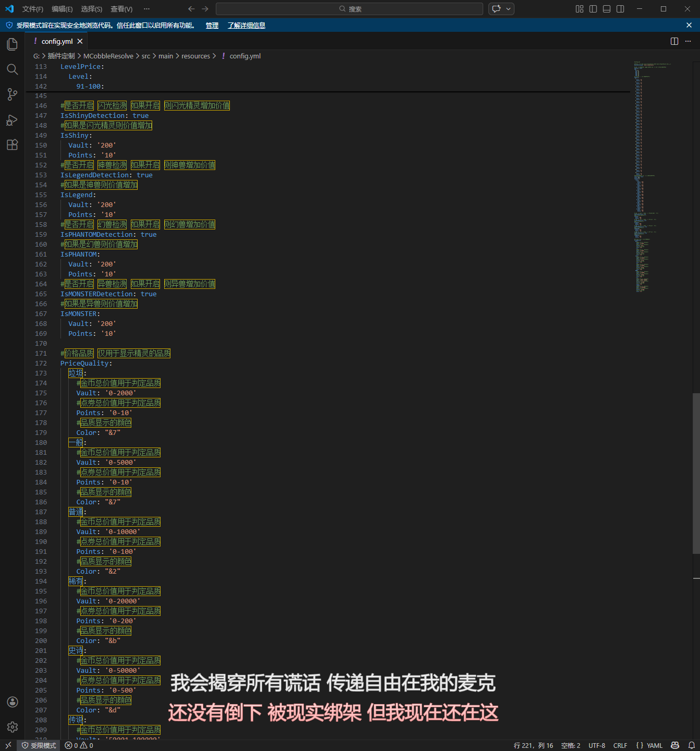The height and width of the screenshot is (751, 700).
Task: Toggle the bottom panel layout button
Action: click(607, 9)
